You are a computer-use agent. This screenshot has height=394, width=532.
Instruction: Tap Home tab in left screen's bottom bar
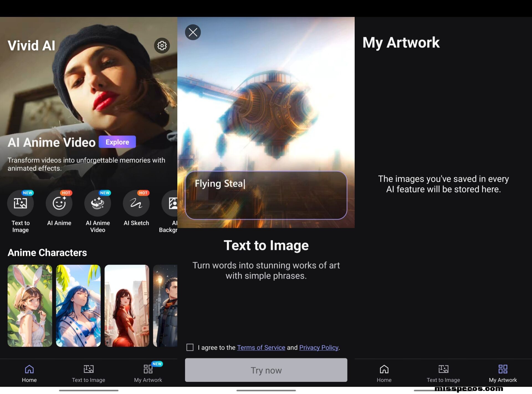29,374
